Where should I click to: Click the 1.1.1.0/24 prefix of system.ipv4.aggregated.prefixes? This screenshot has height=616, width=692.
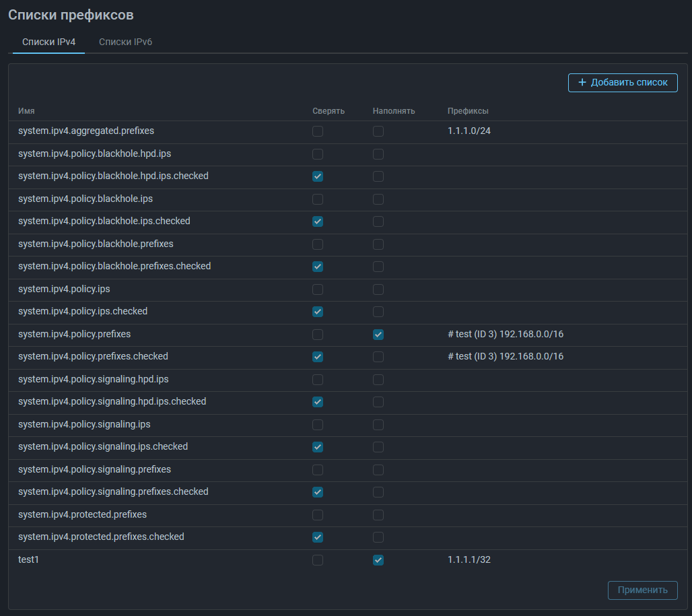pyautogui.click(x=469, y=131)
